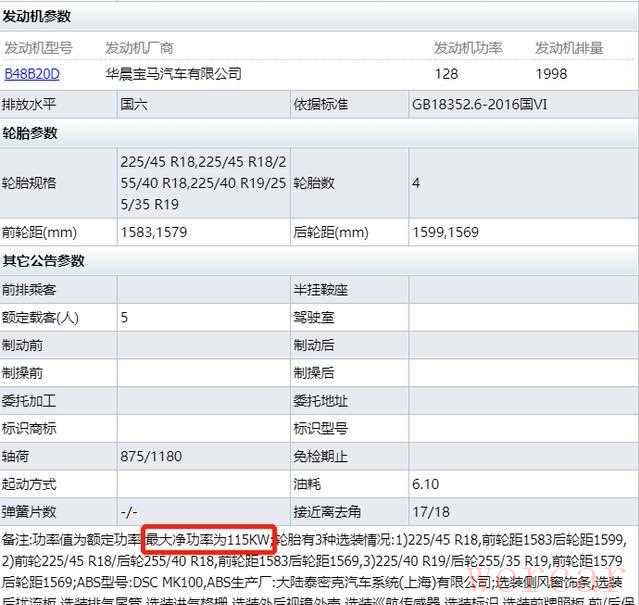Click the 发动机排量 column header
This screenshot has height=605, width=639.
tap(569, 48)
